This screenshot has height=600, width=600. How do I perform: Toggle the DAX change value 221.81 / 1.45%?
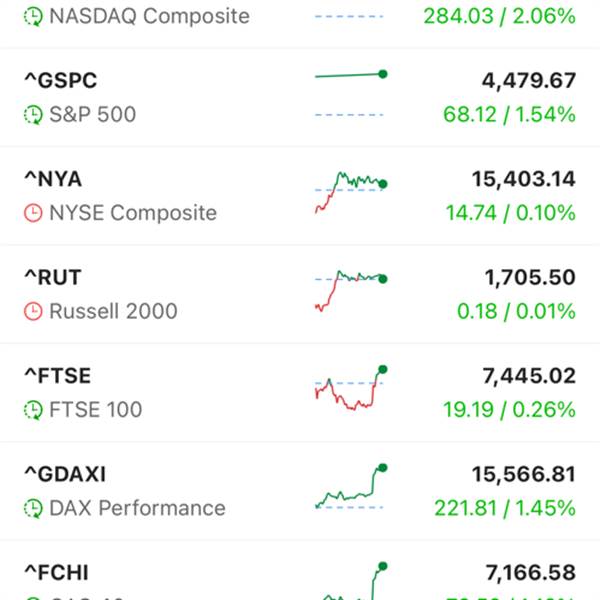tap(504, 508)
